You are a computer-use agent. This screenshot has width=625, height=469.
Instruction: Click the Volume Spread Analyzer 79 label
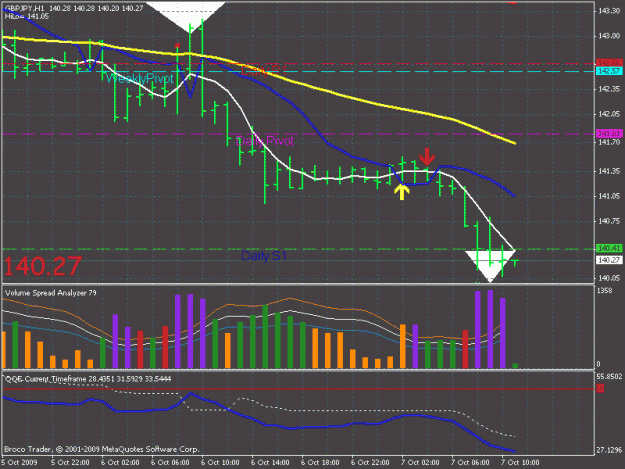[51, 293]
